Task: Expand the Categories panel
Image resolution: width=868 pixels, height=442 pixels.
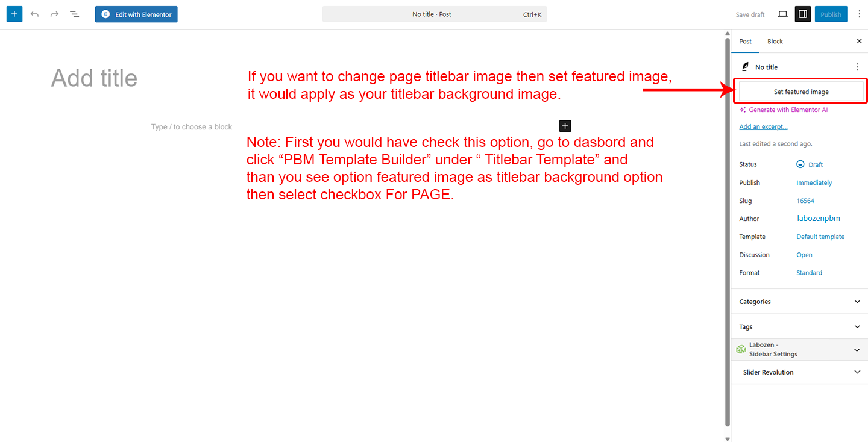Action: 799,302
